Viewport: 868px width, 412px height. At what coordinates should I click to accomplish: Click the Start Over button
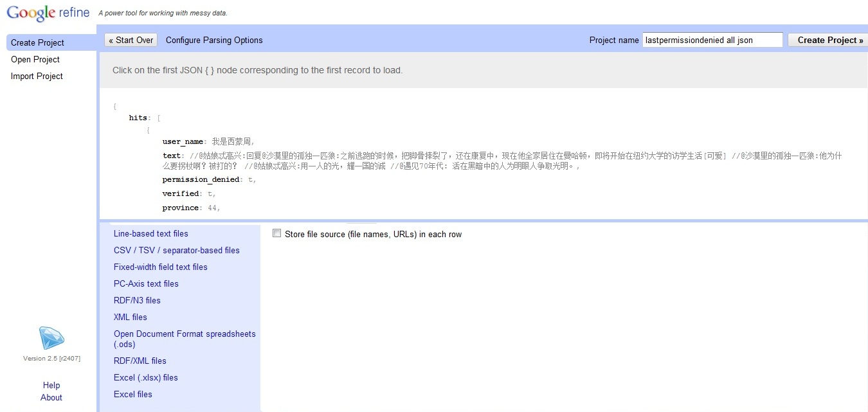coord(131,40)
